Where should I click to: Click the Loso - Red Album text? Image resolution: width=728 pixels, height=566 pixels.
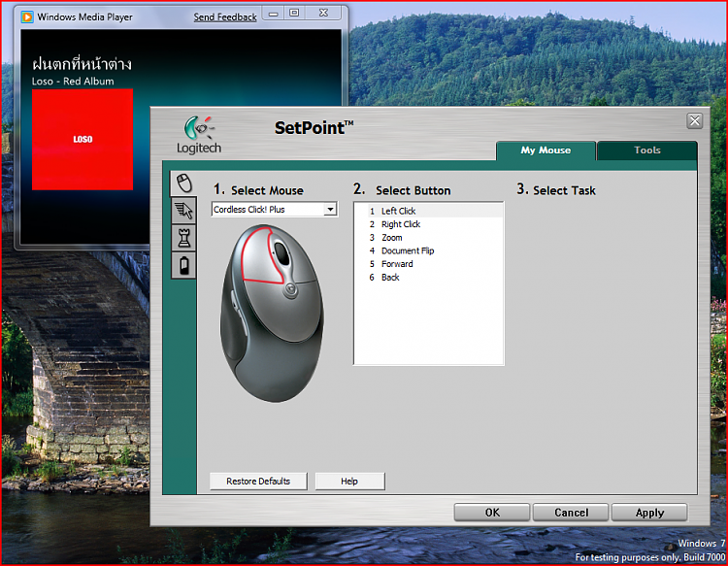(73, 82)
